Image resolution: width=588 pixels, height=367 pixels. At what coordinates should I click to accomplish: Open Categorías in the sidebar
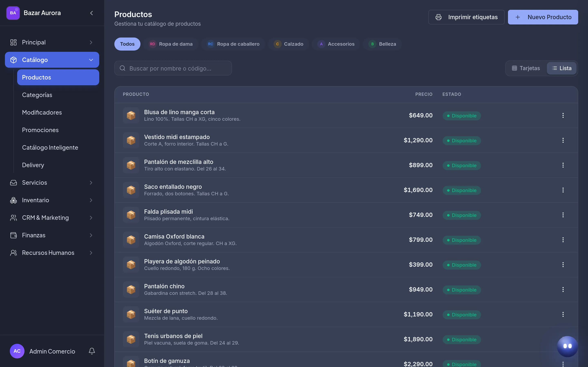(x=37, y=95)
